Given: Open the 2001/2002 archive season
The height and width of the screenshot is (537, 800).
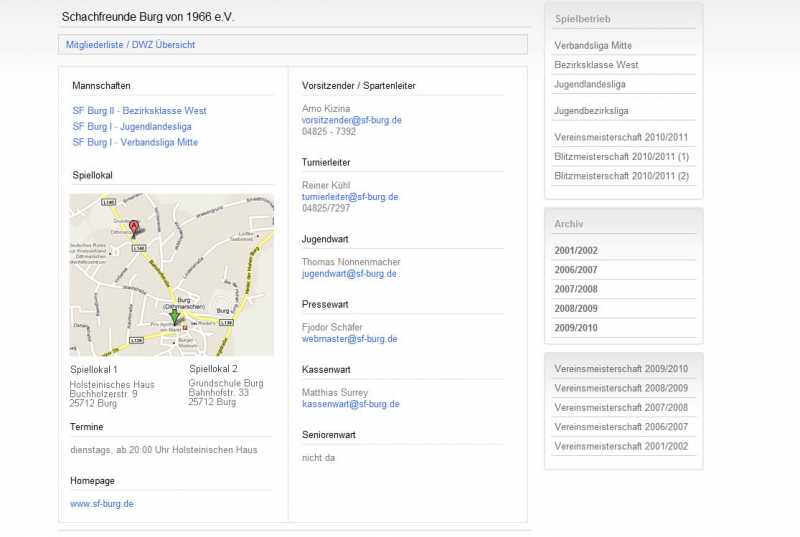Looking at the screenshot, I should tap(576, 251).
